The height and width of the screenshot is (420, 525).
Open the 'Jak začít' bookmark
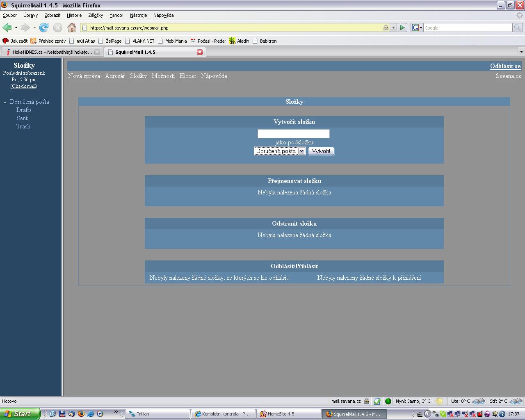pos(15,41)
